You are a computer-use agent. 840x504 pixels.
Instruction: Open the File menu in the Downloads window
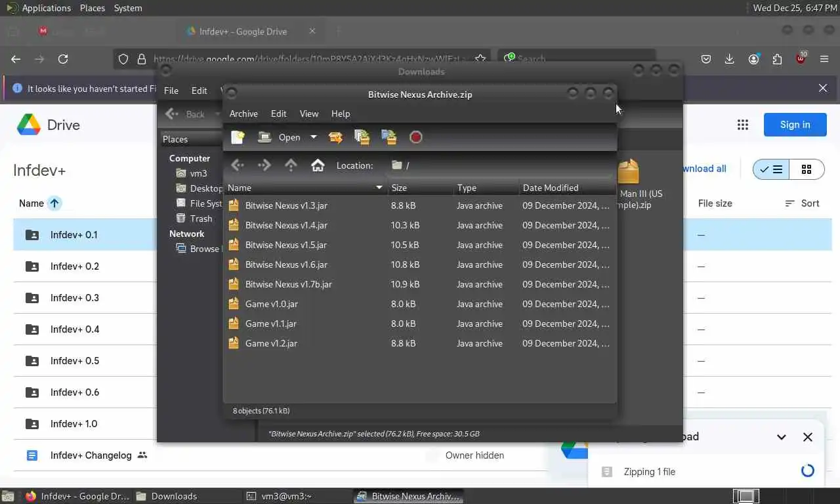(171, 91)
